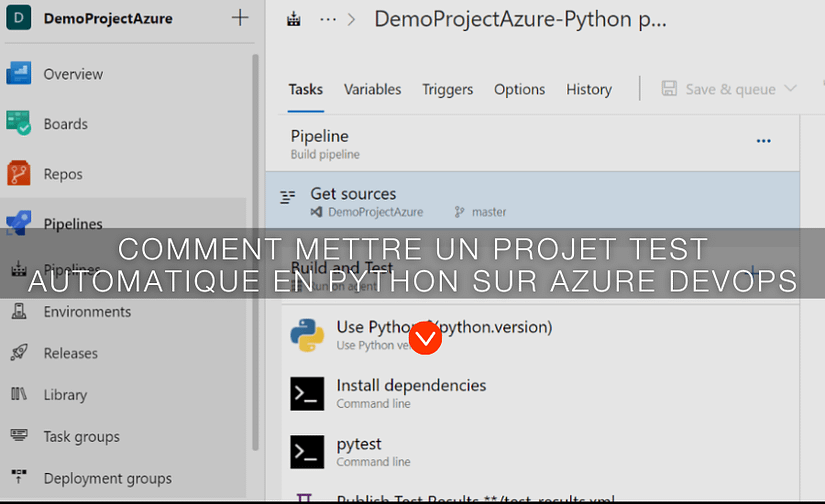Click the plus icon beside DemoProjectAzure
Viewport: 825px width, 504px height.
point(240,17)
